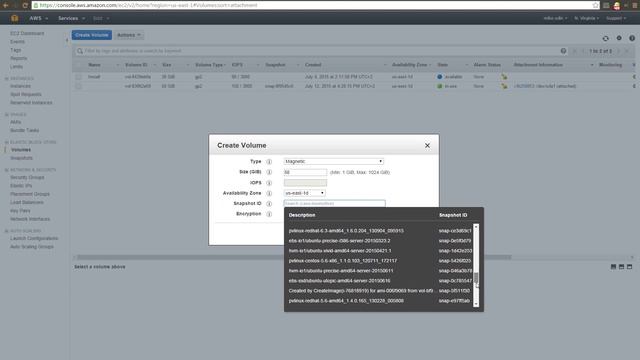Click the refresh icon above the volumes table
The height and width of the screenshot is (360, 640).
coord(605,38)
